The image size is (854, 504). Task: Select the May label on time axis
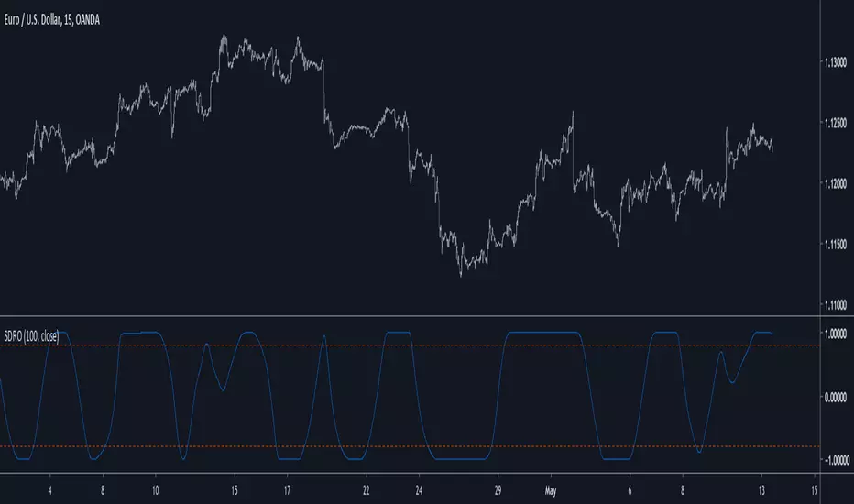[x=551, y=491]
